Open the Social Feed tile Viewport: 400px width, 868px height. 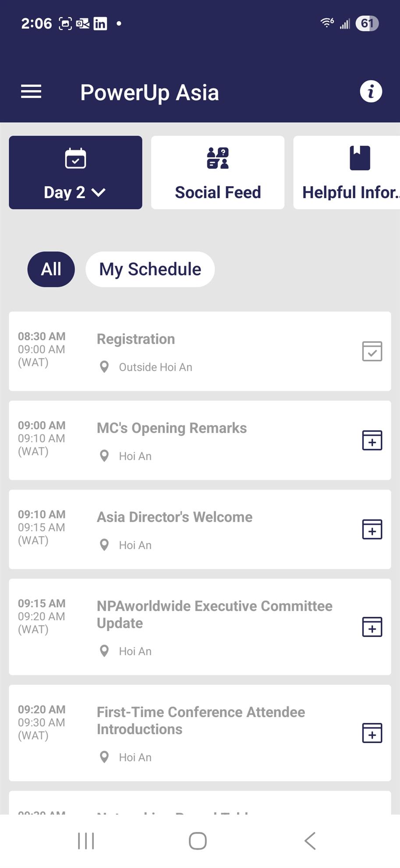218,172
